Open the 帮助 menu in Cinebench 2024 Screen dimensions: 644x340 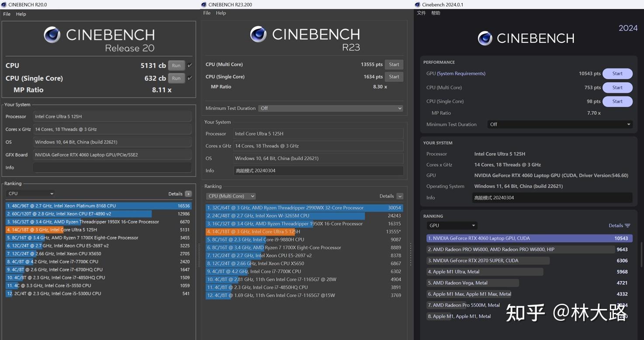coord(436,13)
